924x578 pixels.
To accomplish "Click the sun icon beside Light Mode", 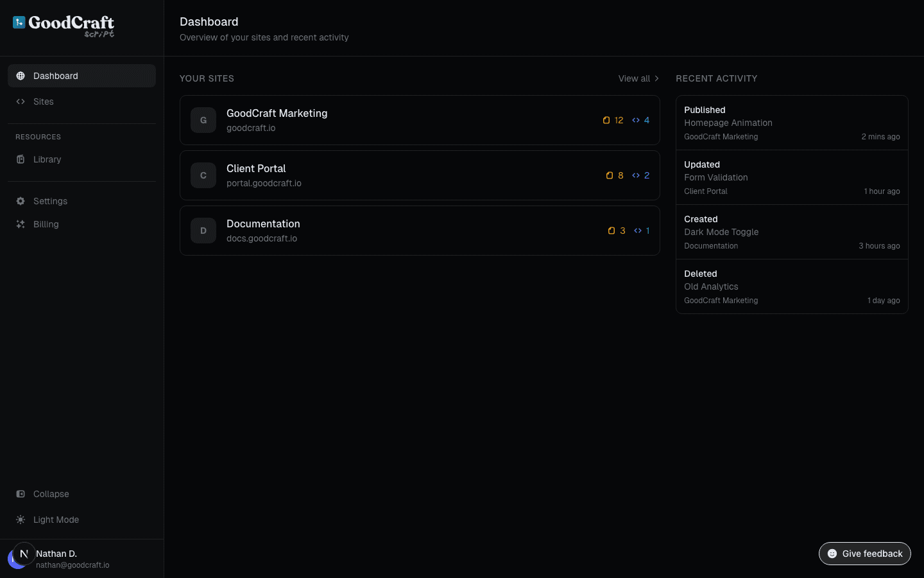I will pyautogui.click(x=20, y=519).
